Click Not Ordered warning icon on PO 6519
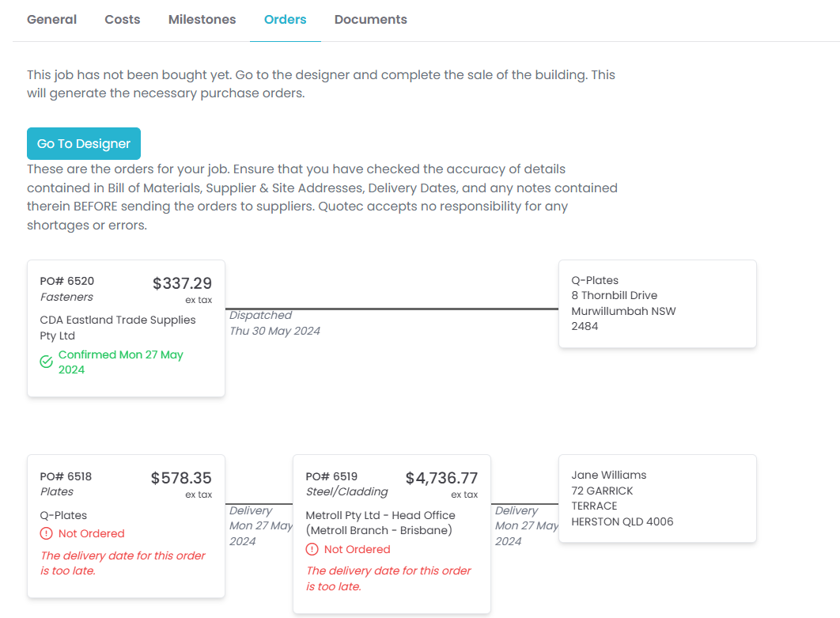 312,549
